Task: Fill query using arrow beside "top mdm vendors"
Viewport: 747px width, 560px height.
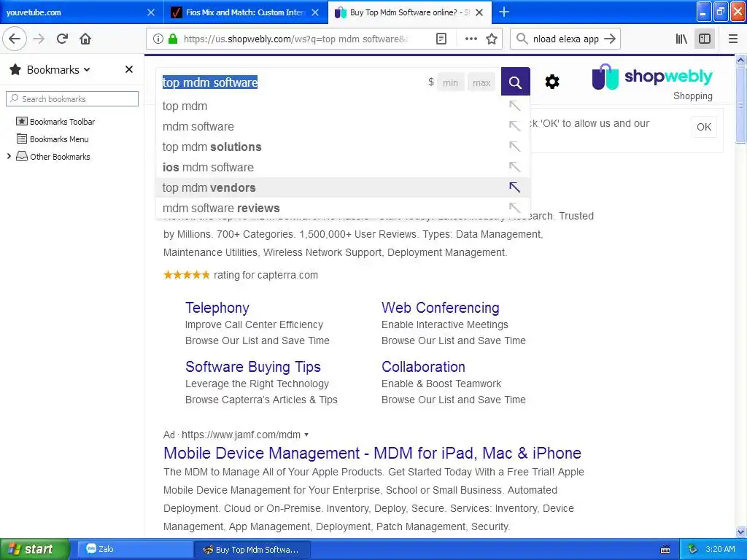Action: (514, 187)
